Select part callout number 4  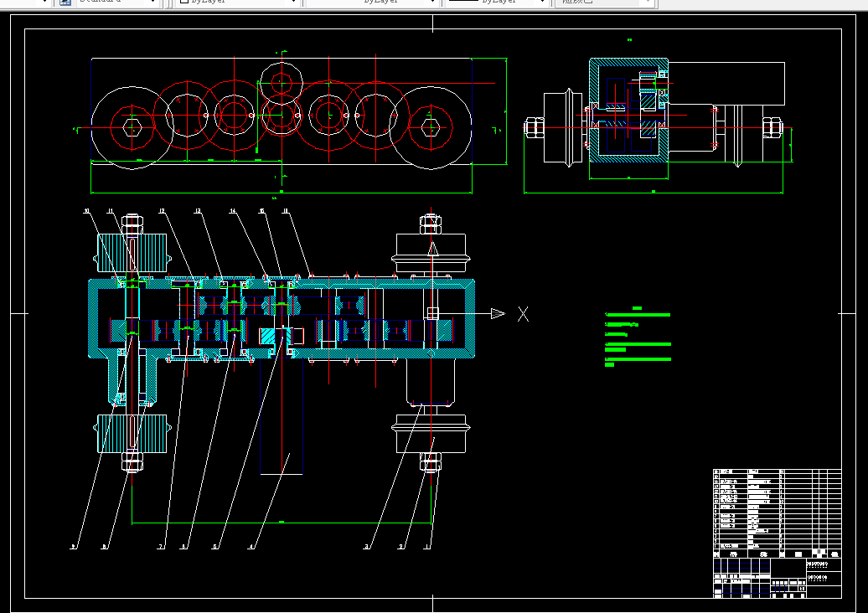point(251,547)
